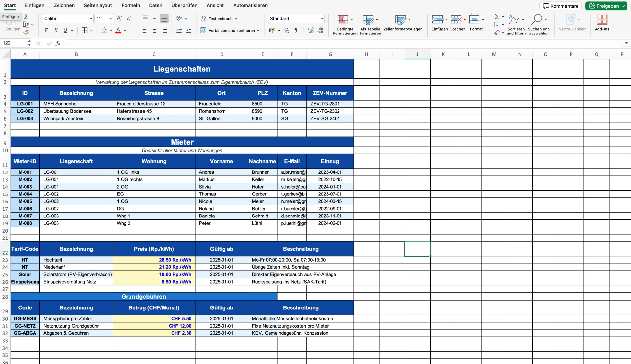The height and width of the screenshot is (364, 631).
Task: Toggle center text alignment
Action: click(x=154, y=30)
